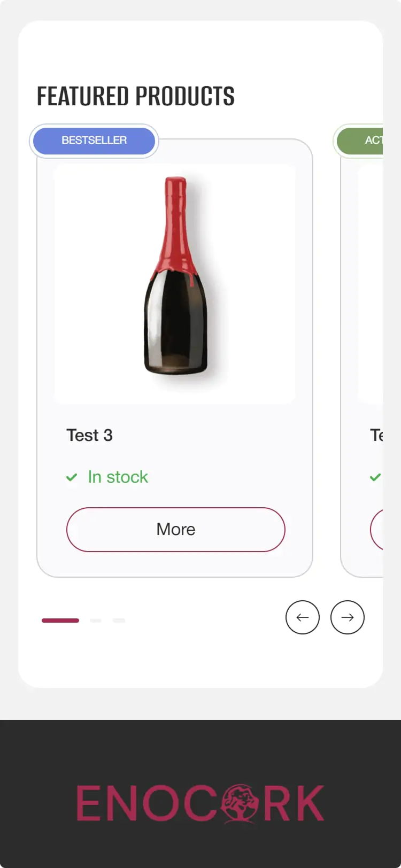This screenshot has height=868, width=401.
Task: Click the Featured Products heading
Action: [136, 96]
